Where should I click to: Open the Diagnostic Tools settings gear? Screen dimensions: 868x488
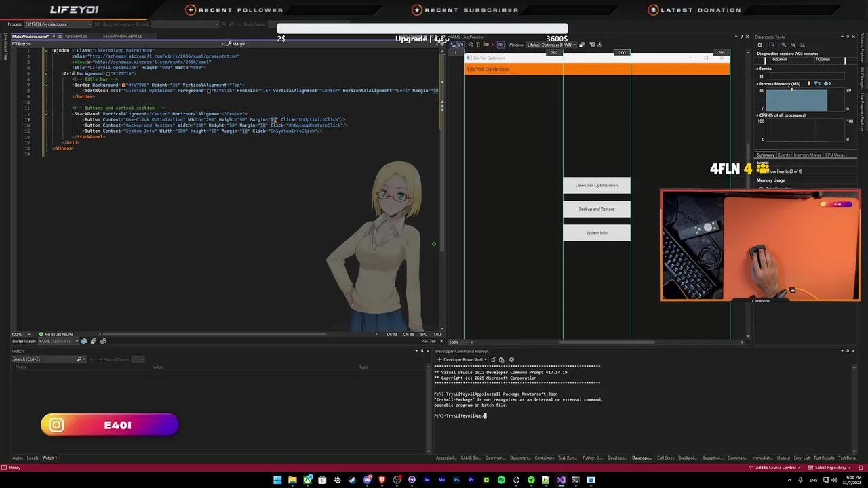point(759,45)
